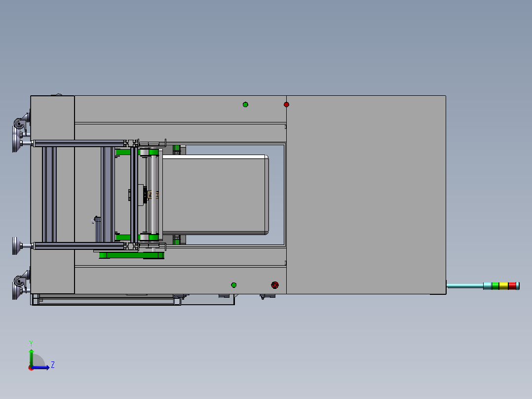The height and width of the screenshot is (399, 532).
Task: Select the signal tower's cyan pole
Action: 465,286
